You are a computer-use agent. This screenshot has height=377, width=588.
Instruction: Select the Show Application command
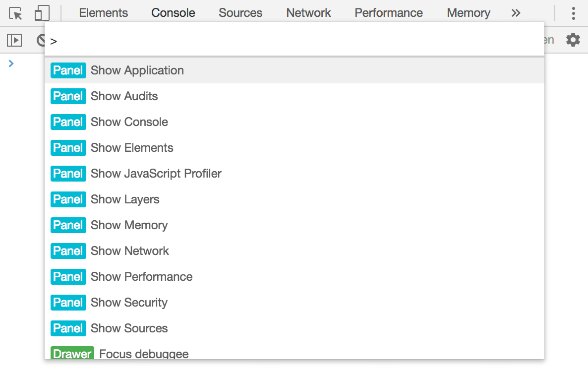(x=137, y=70)
